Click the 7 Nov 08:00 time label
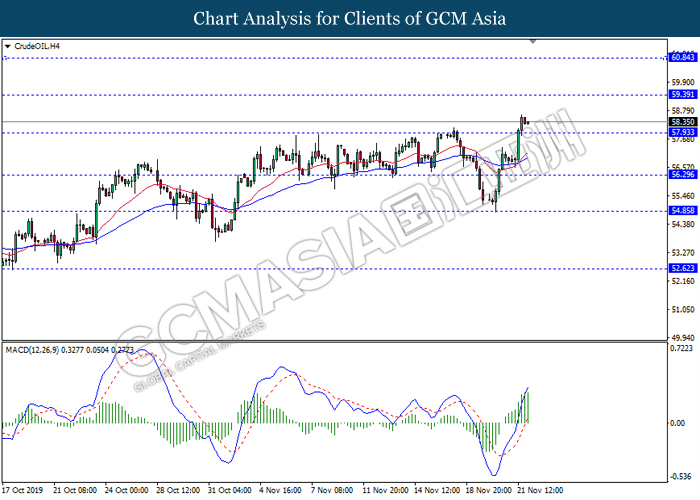This screenshot has width=700, height=500. [333, 491]
